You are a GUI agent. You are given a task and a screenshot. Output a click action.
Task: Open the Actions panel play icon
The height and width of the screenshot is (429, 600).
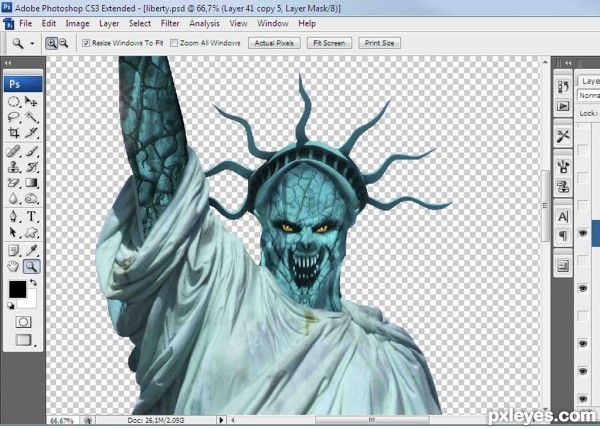point(563,106)
